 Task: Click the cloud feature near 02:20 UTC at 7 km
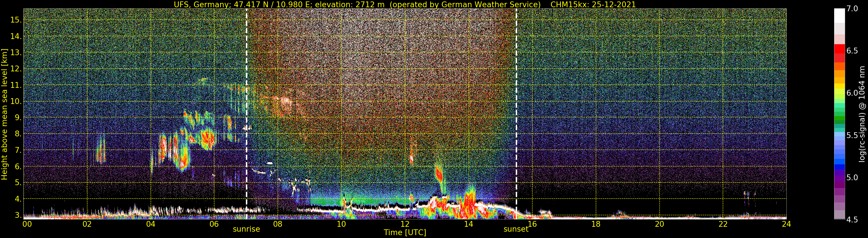[101, 150]
